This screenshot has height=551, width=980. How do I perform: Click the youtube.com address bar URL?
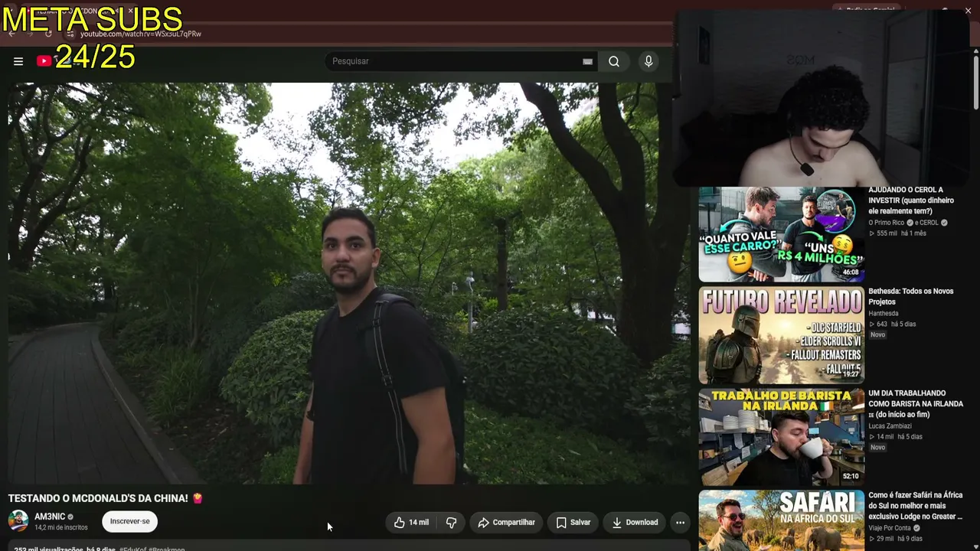click(141, 34)
